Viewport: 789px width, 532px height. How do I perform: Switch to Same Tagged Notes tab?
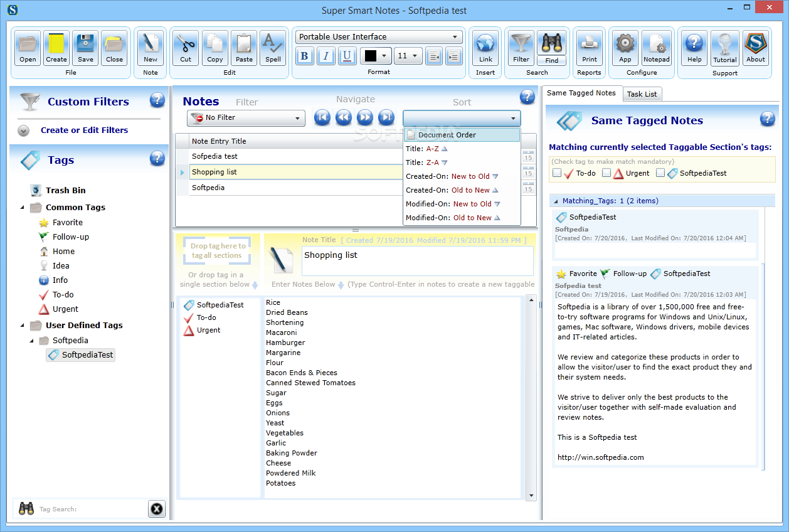click(581, 93)
